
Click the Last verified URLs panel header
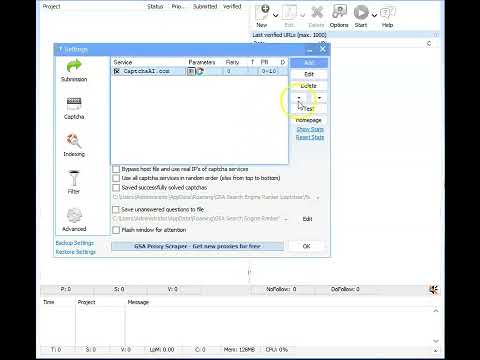coord(344,35)
